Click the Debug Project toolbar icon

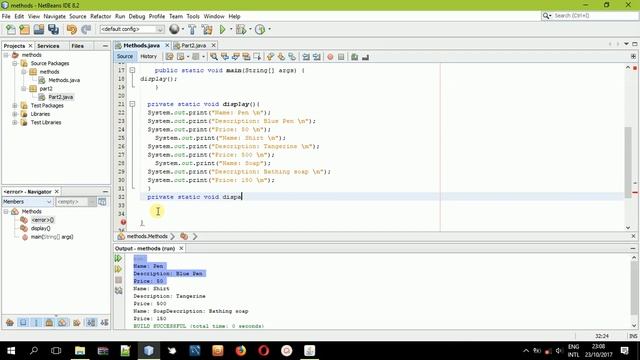coord(241,29)
